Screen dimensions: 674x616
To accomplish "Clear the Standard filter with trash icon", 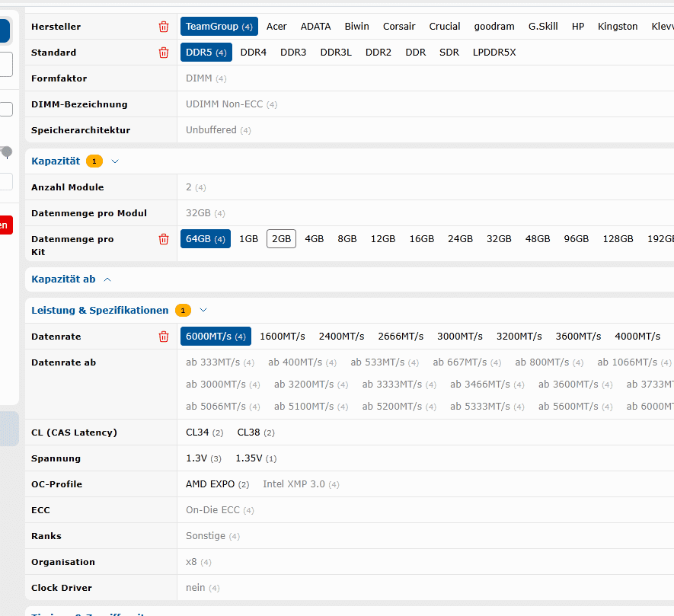I will pos(164,53).
